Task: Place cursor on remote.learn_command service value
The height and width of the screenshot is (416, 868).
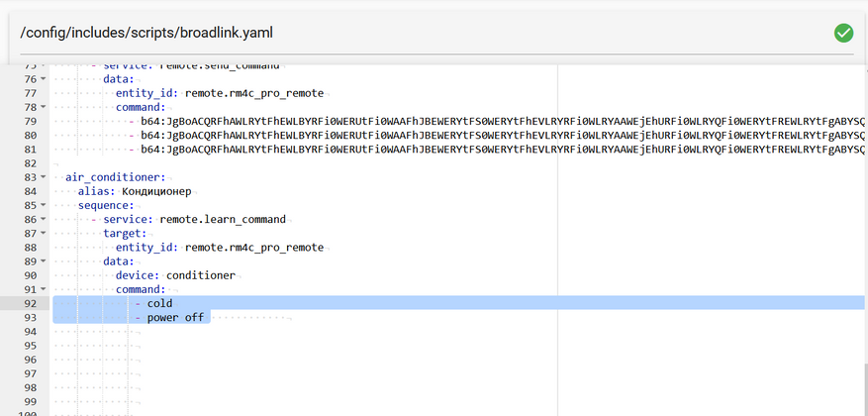Action: [223, 219]
